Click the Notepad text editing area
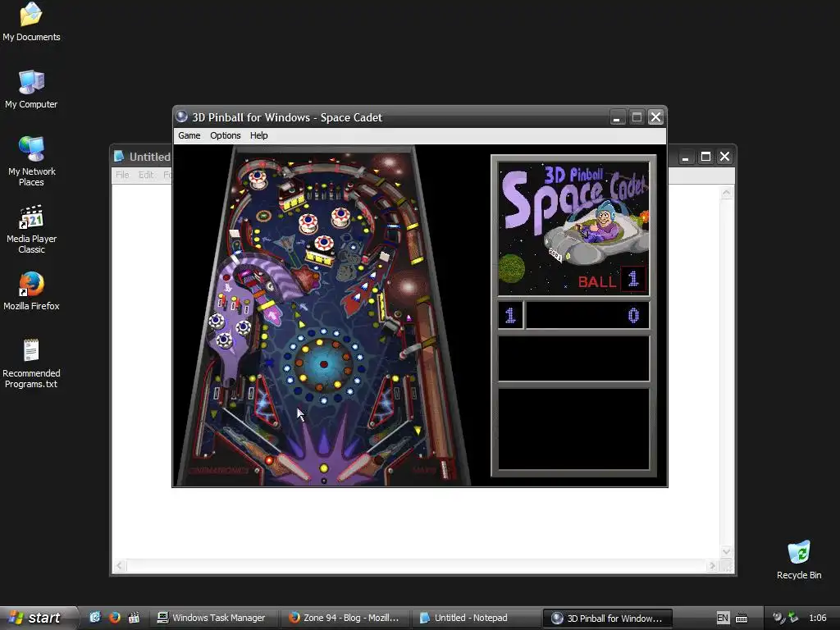The image size is (840, 630). (416, 523)
